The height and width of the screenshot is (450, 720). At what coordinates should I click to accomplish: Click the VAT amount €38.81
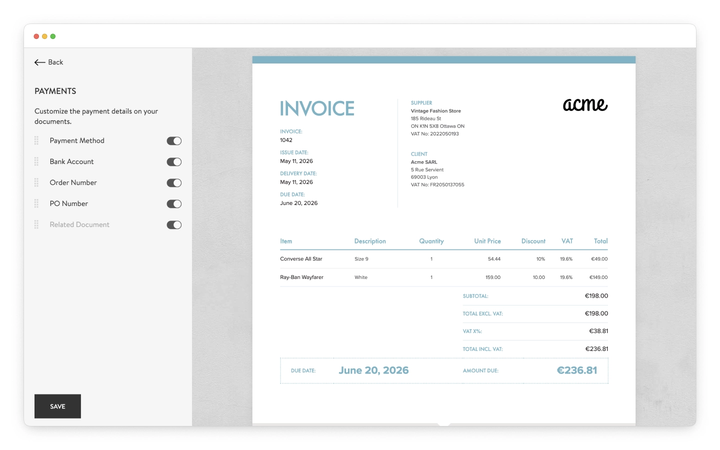[x=598, y=331]
